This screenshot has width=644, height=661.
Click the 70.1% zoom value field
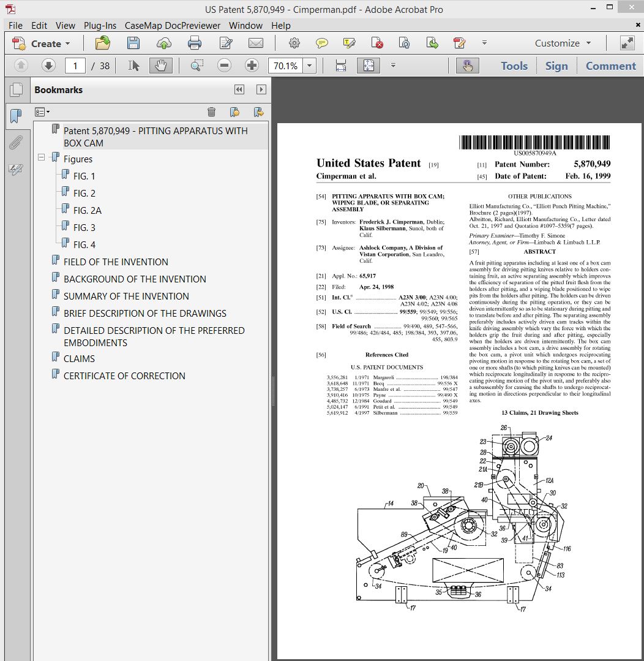point(285,66)
